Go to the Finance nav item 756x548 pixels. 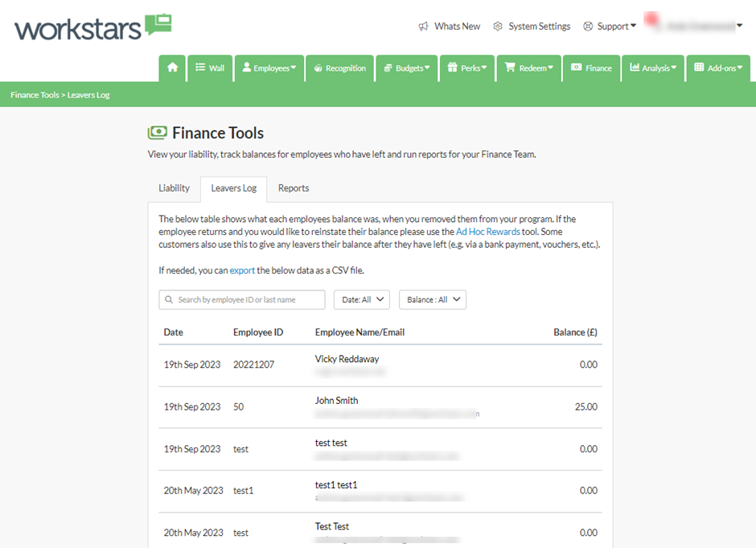(x=591, y=68)
